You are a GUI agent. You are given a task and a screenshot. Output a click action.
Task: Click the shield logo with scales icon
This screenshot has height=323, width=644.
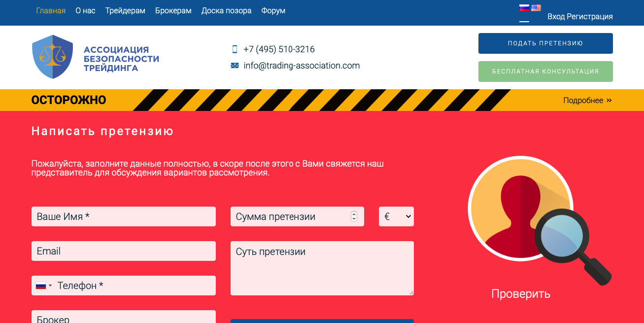pyautogui.click(x=52, y=56)
